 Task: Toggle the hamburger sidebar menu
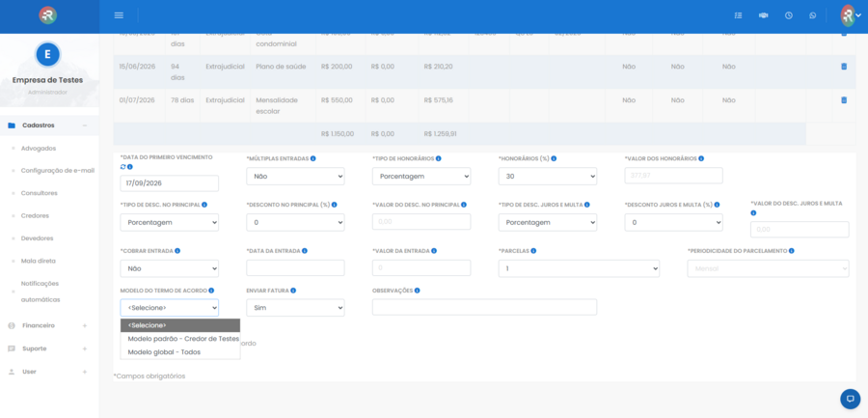119,15
